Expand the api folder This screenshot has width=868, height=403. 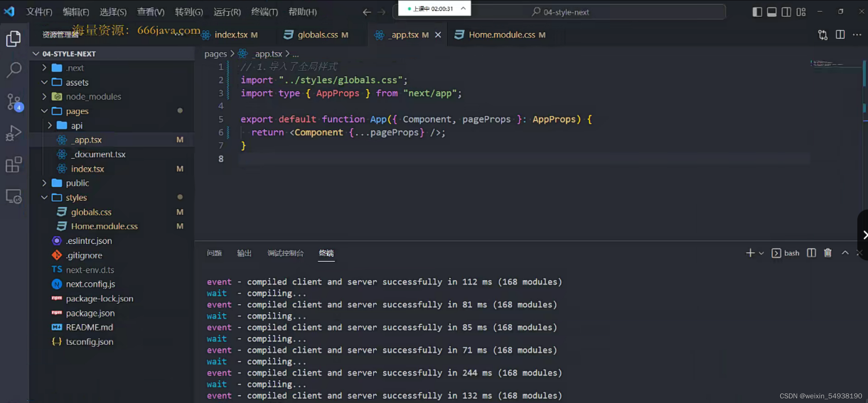(x=112, y=126)
